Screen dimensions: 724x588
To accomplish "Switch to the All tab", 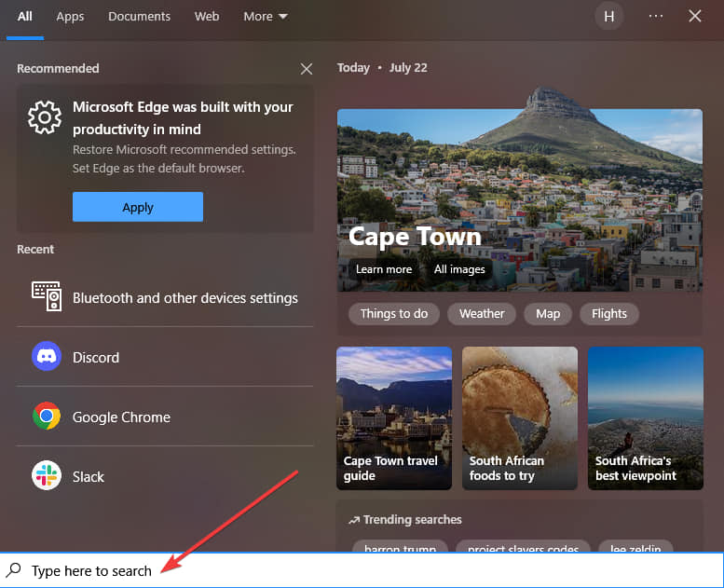I will (25, 17).
